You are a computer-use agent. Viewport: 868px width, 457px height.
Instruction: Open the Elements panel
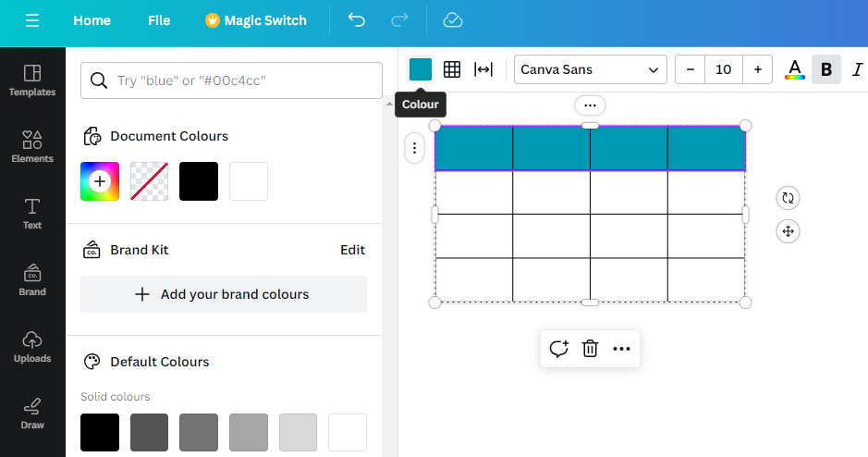tap(32, 147)
